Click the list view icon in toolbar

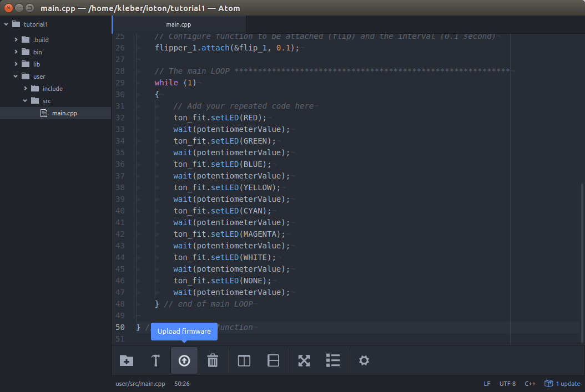pyautogui.click(x=333, y=360)
